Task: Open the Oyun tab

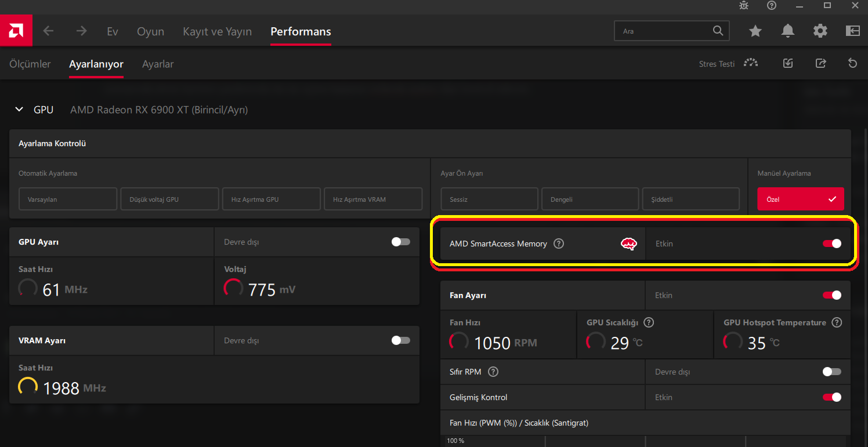Action: (x=150, y=31)
